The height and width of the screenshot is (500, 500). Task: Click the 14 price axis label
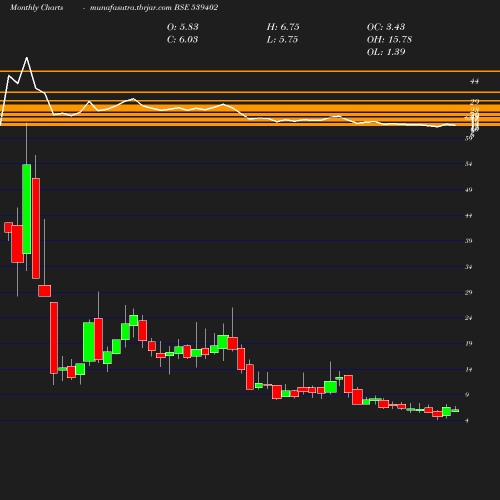point(469,369)
